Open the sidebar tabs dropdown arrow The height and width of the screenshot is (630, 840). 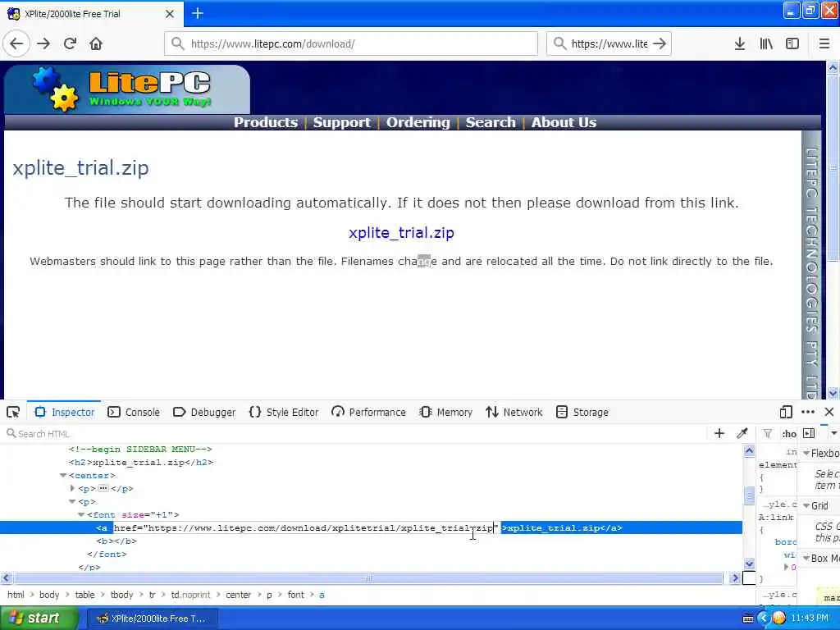click(834, 433)
